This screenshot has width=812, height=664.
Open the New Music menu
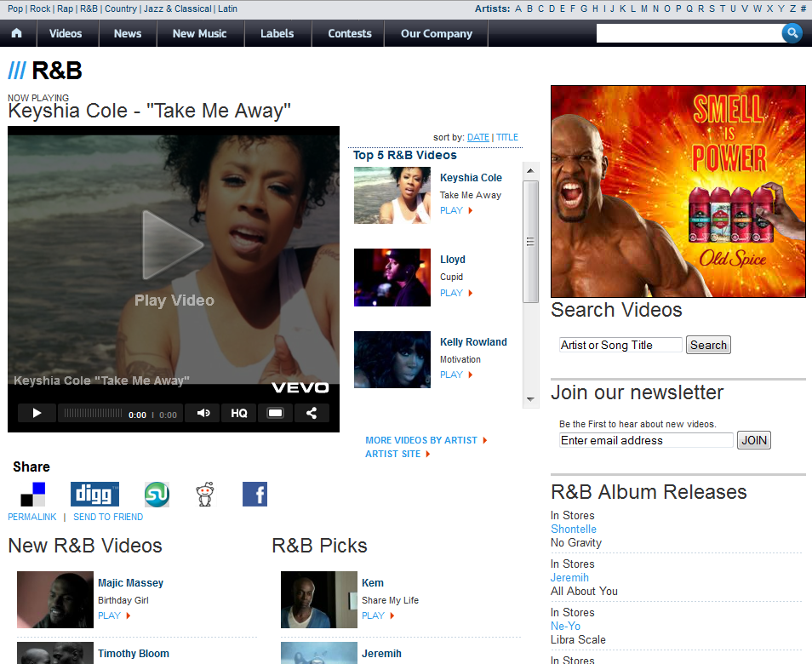click(x=199, y=34)
